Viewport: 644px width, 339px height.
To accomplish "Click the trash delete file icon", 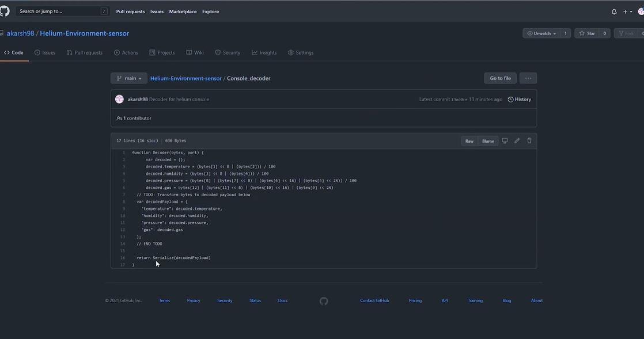I will pyautogui.click(x=529, y=141).
